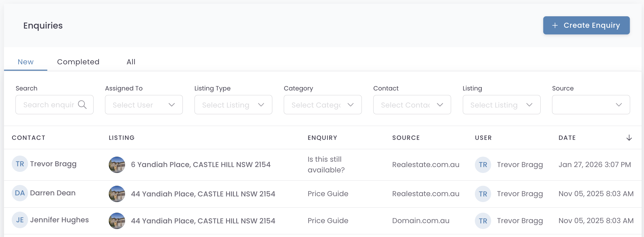Open the Source filter dropdown
644x237 pixels.
(x=591, y=105)
